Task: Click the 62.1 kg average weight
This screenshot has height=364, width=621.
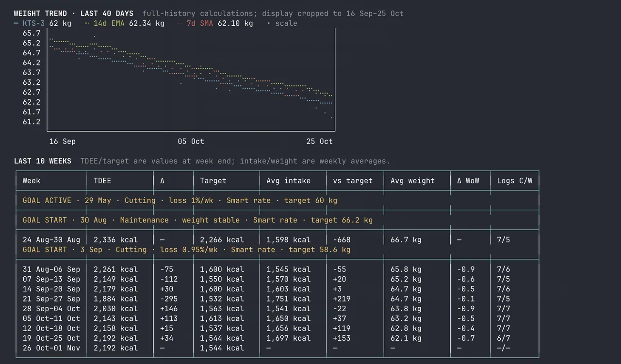Action: 406,338
